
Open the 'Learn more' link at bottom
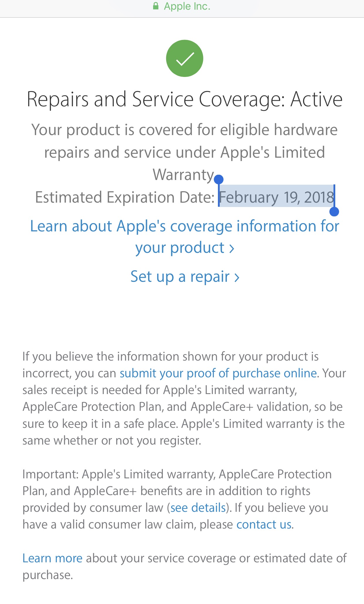coord(53,558)
